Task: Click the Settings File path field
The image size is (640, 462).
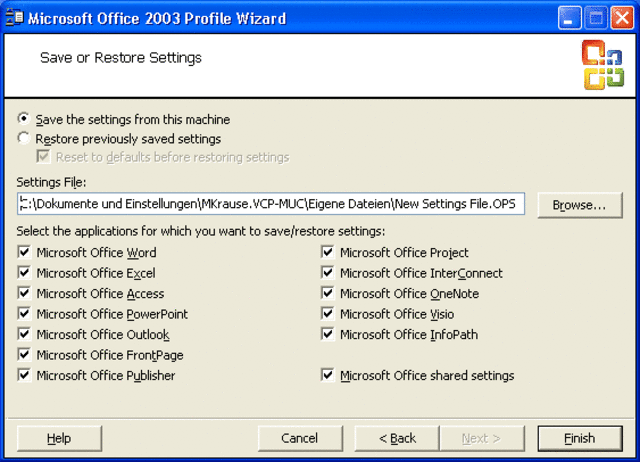Action: coord(271,204)
